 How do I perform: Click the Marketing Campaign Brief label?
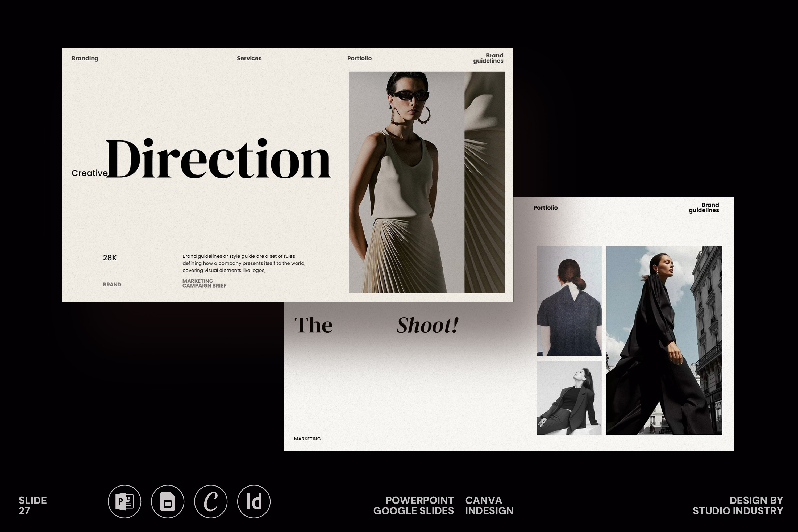tap(204, 283)
